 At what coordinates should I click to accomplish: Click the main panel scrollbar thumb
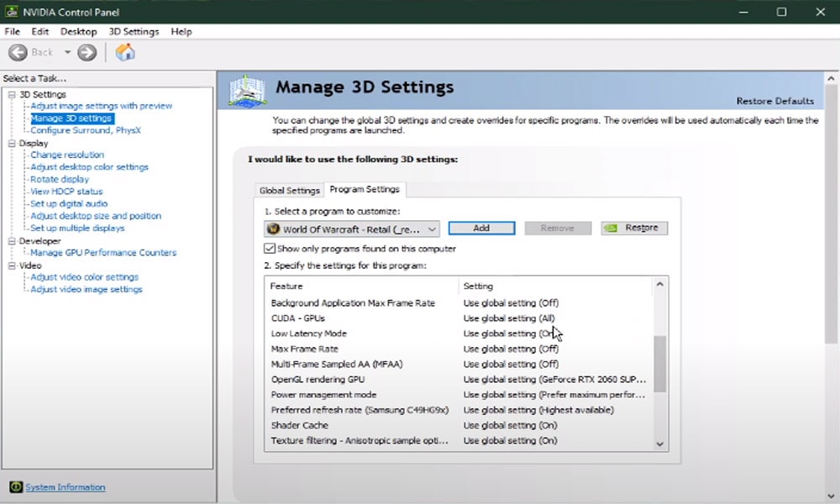click(831, 214)
